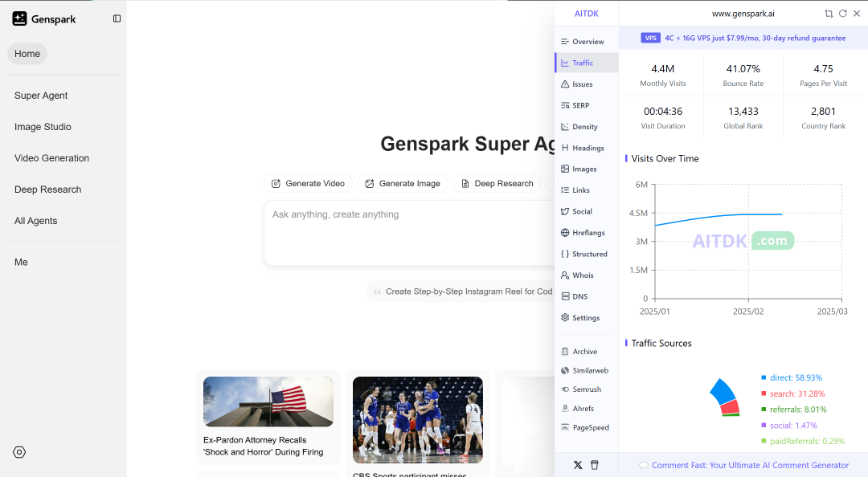View the DNS tab
The image size is (868, 477).
[x=586, y=296]
